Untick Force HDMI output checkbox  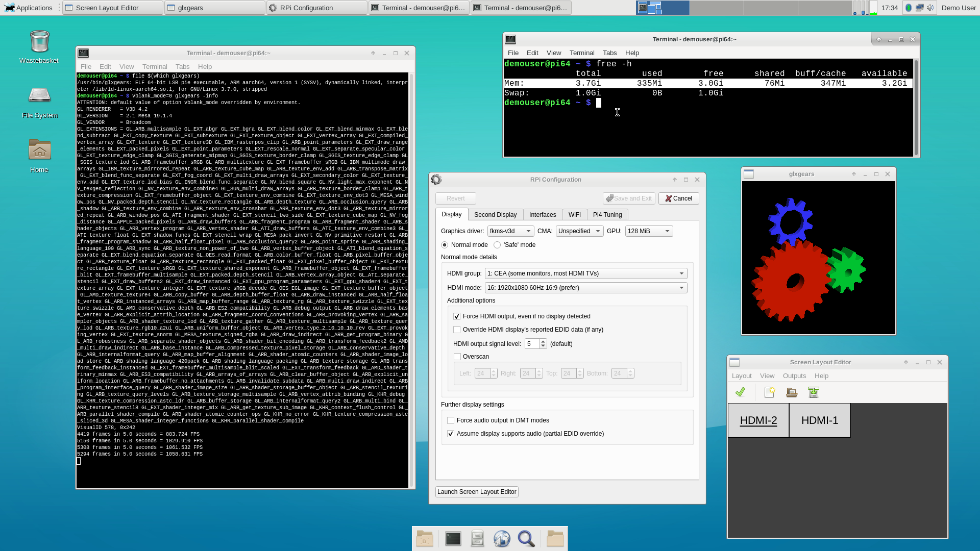(x=457, y=316)
